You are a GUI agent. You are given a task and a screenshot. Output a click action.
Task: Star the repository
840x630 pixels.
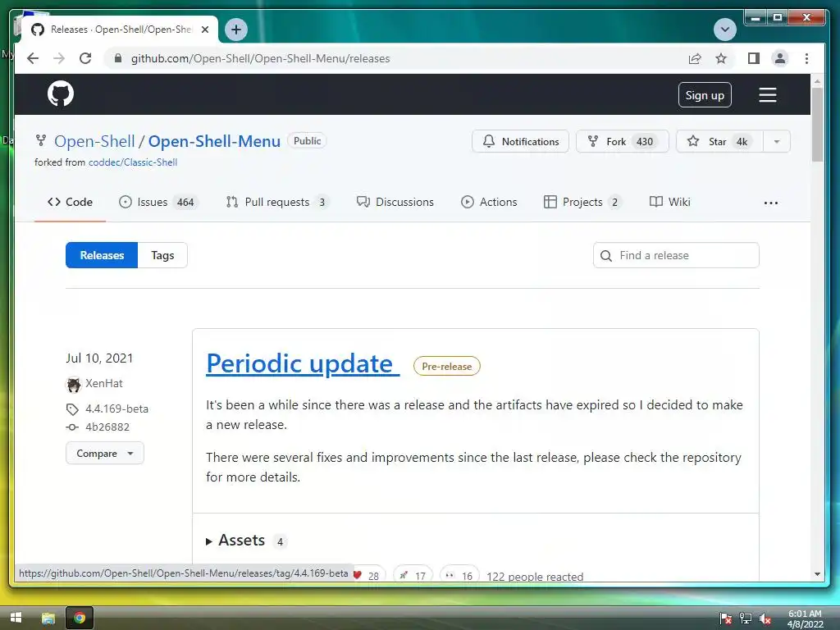[x=720, y=141]
